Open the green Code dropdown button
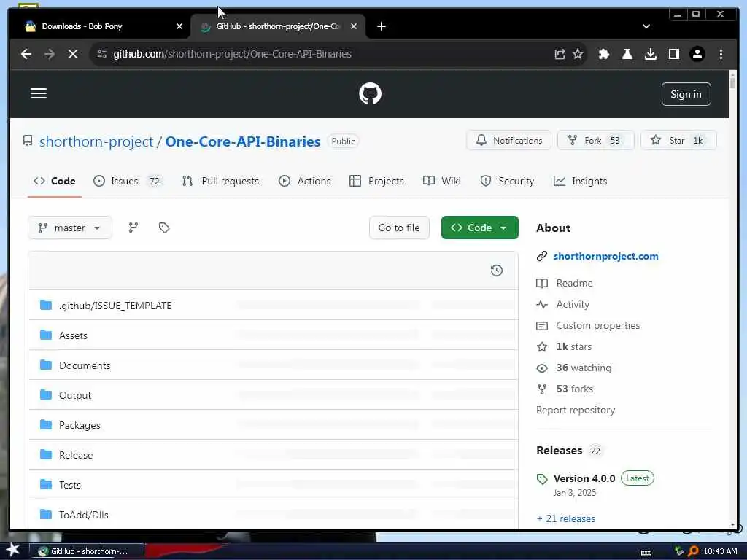Image resolution: width=747 pixels, height=560 pixels. (480, 227)
